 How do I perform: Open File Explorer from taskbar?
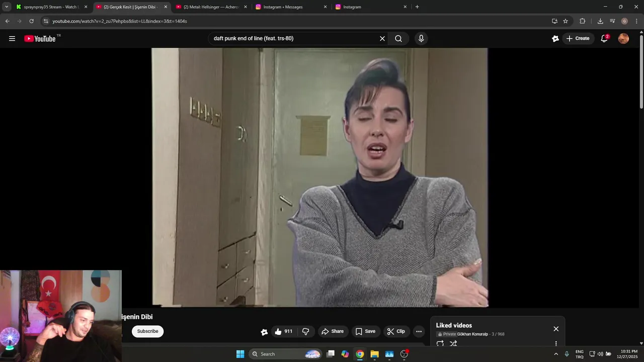(374, 354)
